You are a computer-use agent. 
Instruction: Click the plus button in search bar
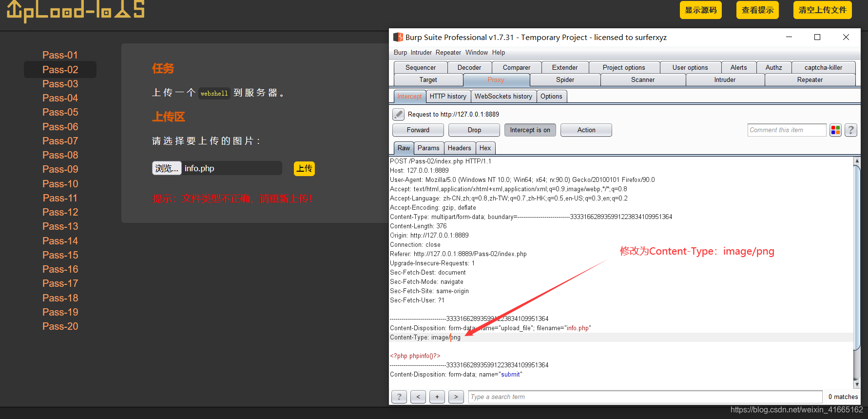point(437,397)
